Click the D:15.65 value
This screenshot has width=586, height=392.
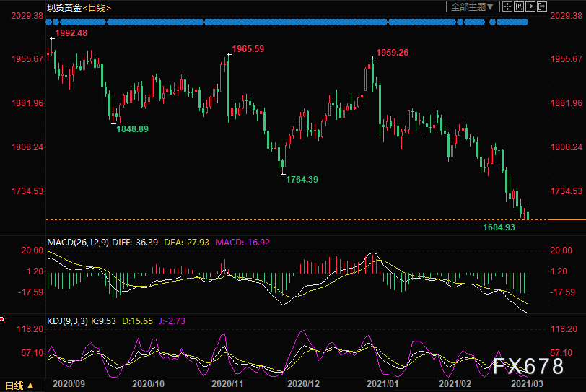pyautogui.click(x=138, y=321)
